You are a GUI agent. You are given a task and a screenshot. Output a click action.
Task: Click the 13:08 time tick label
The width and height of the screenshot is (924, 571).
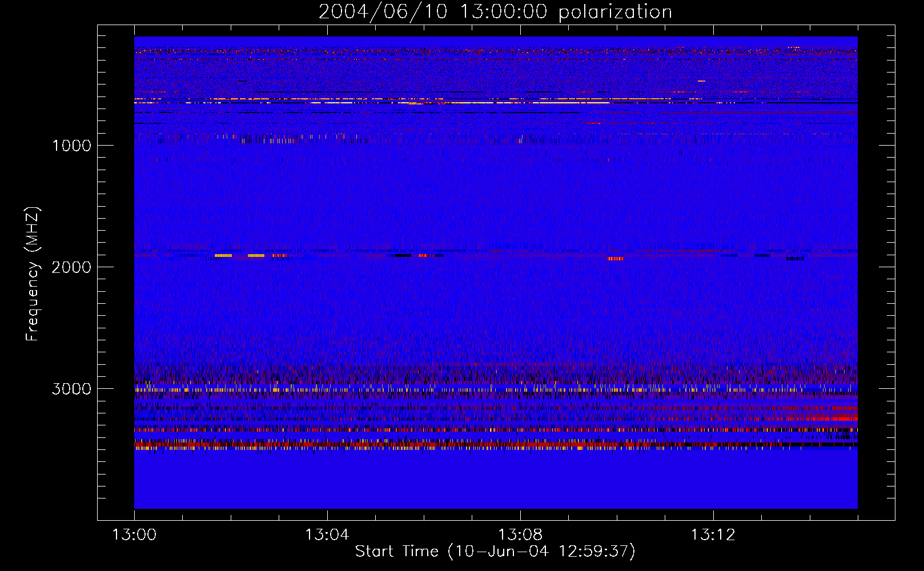pos(520,535)
